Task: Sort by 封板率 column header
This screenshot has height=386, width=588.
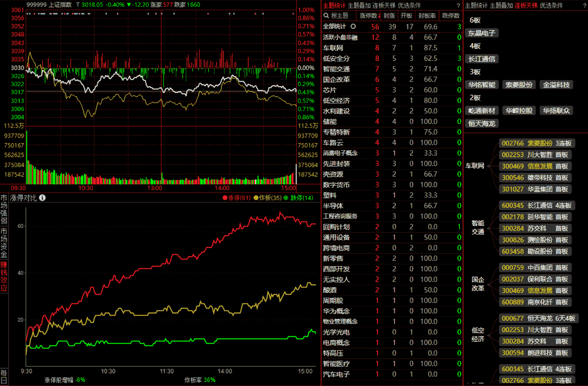Action: (x=427, y=15)
